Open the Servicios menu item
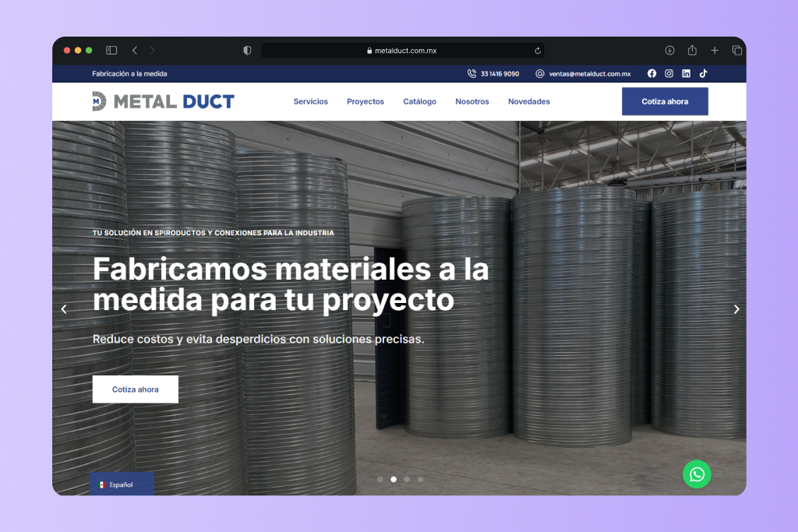The width and height of the screenshot is (798, 532). pyautogui.click(x=310, y=102)
